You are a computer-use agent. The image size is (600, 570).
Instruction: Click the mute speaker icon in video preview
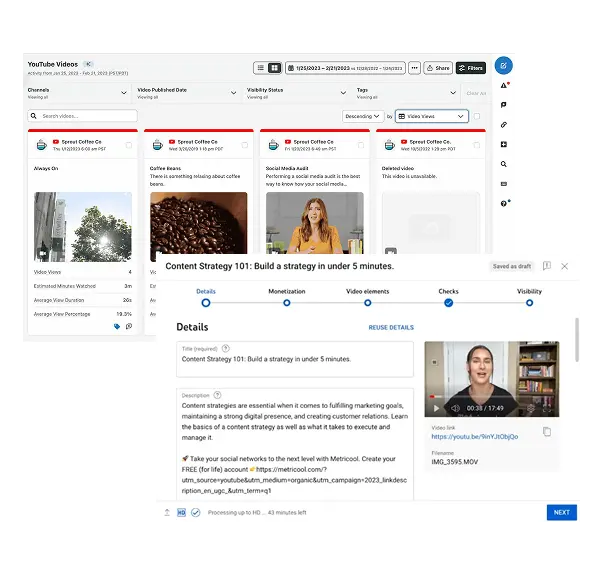(x=455, y=408)
